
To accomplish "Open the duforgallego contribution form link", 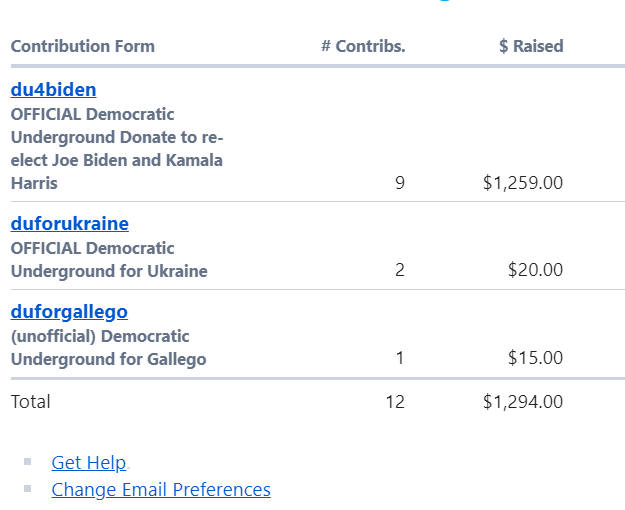I will tap(69, 311).
